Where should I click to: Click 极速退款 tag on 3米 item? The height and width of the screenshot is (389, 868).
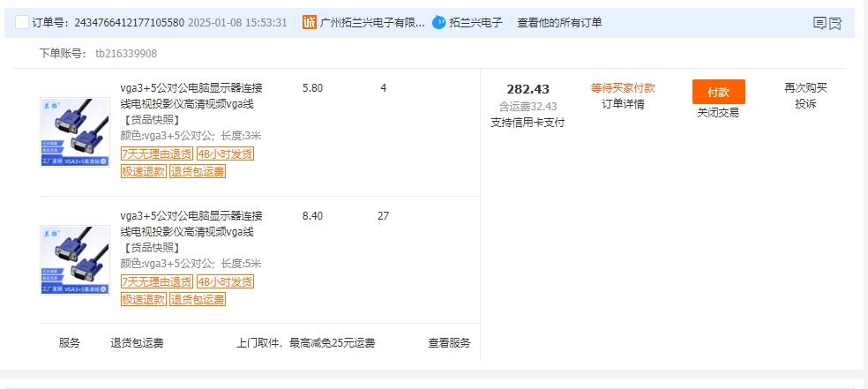click(x=144, y=171)
